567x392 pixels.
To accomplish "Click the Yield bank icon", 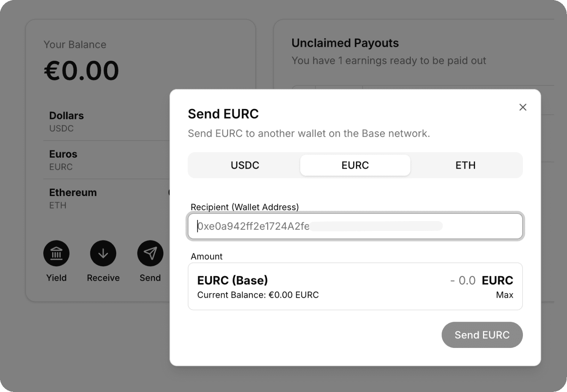I will tap(56, 253).
